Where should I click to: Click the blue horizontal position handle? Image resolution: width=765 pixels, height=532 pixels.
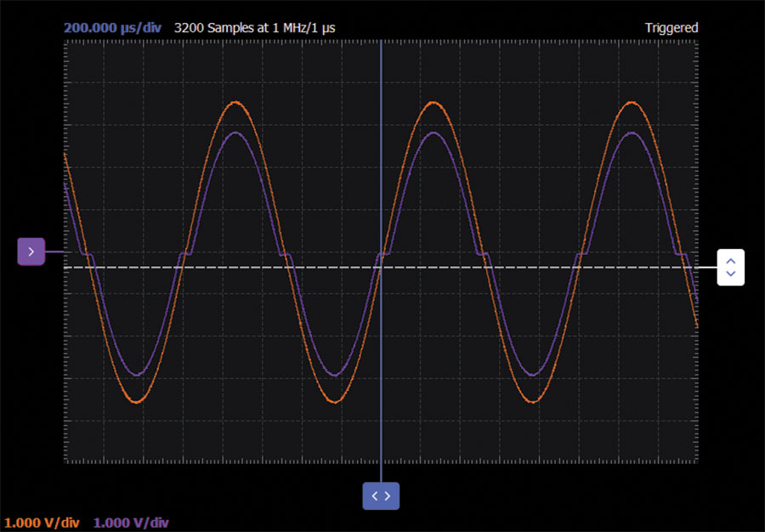[381, 496]
